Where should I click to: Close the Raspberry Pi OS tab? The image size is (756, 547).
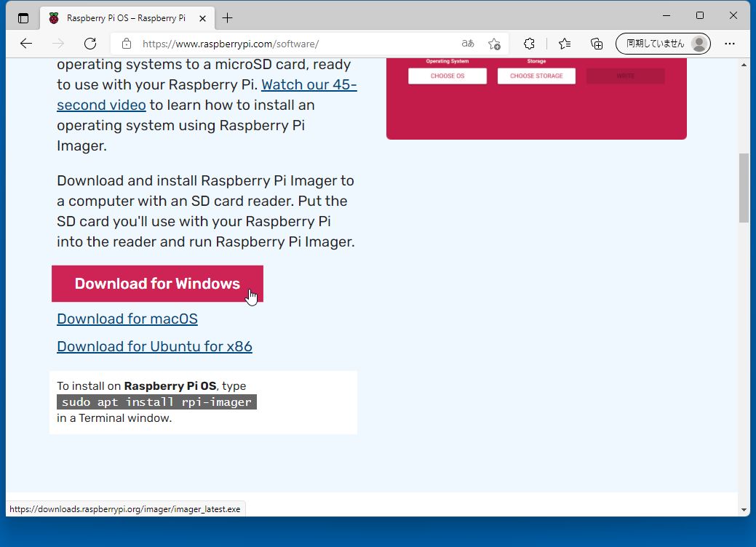[202, 18]
